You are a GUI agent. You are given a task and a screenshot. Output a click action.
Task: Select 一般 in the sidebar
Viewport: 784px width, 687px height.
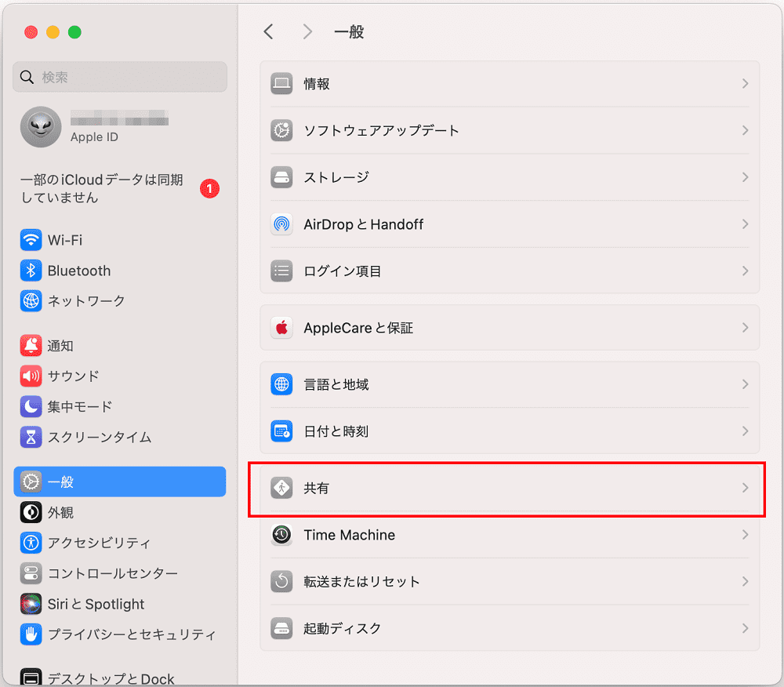[x=120, y=482]
